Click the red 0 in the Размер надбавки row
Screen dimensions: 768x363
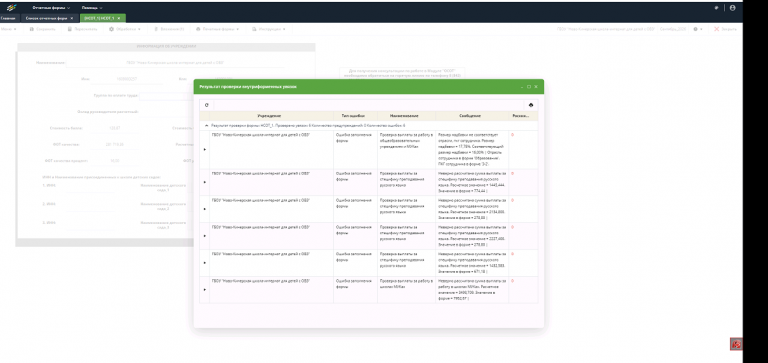coord(513,134)
